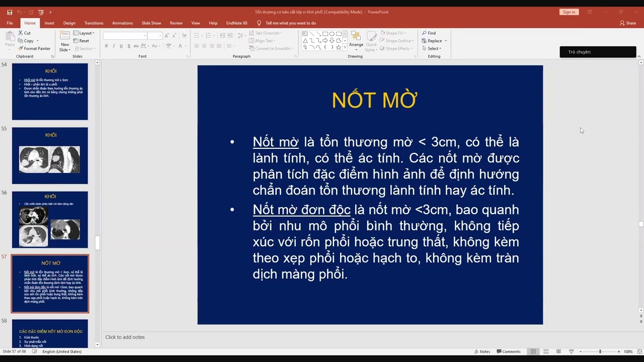The image size is (644, 362).
Task: Click the Copy button in Clipboard group
Action: click(26, 41)
